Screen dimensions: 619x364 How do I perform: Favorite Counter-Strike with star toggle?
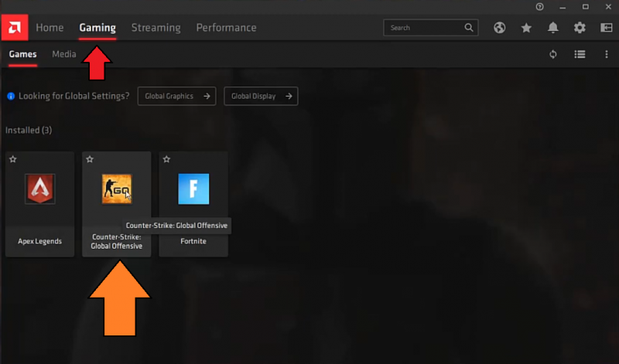coord(90,159)
